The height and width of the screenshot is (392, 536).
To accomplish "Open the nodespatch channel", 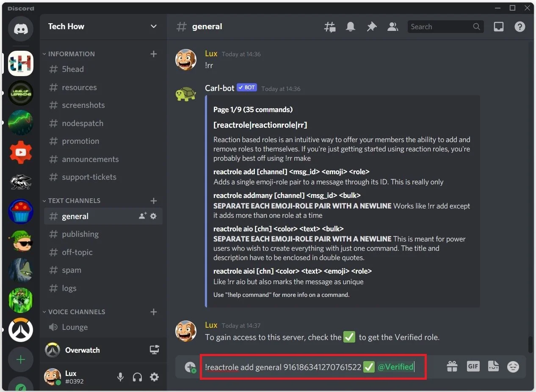I will (103, 123).
